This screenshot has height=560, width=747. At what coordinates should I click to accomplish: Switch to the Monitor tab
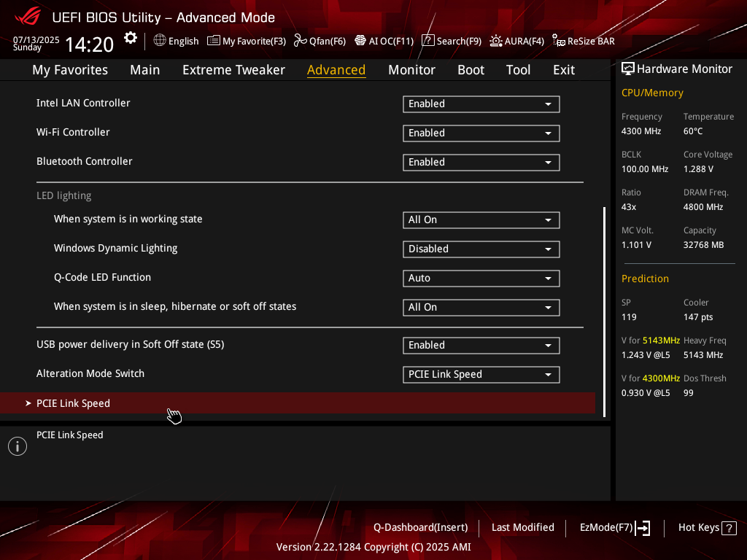(x=411, y=70)
